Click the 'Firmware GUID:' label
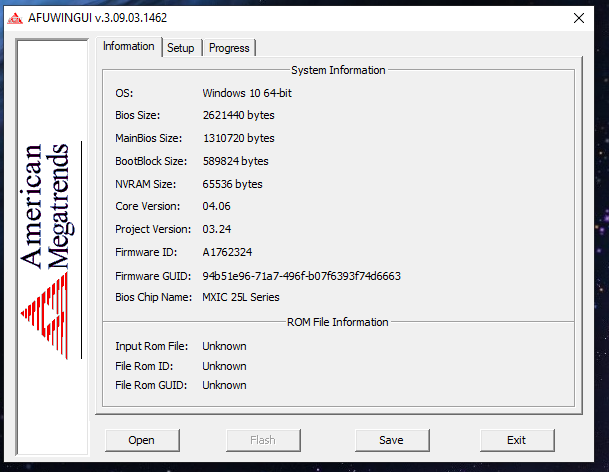Screen dimensions: 609x472 click(x=153, y=276)
